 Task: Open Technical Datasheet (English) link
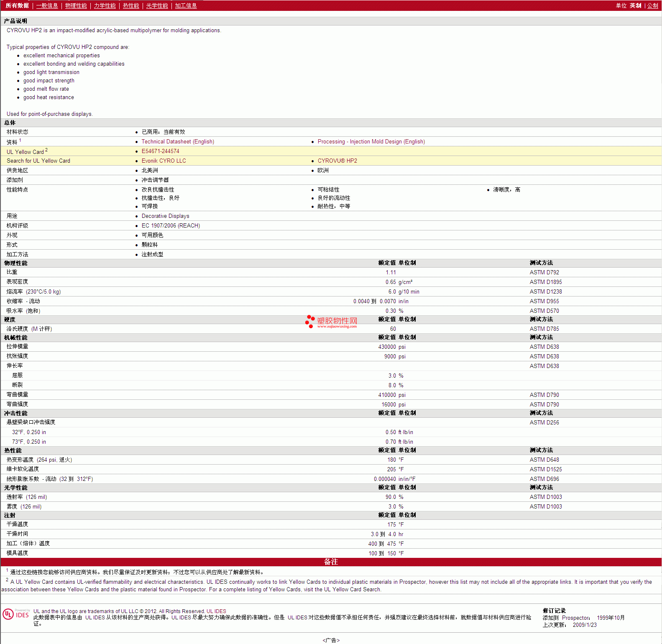pyautogui.click(x=178, y=142)
